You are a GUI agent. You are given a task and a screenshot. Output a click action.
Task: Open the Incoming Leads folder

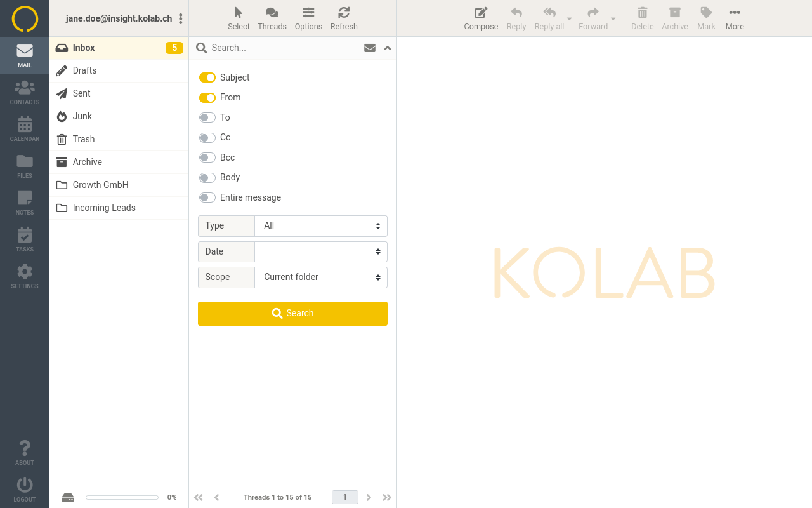(119, 208)
